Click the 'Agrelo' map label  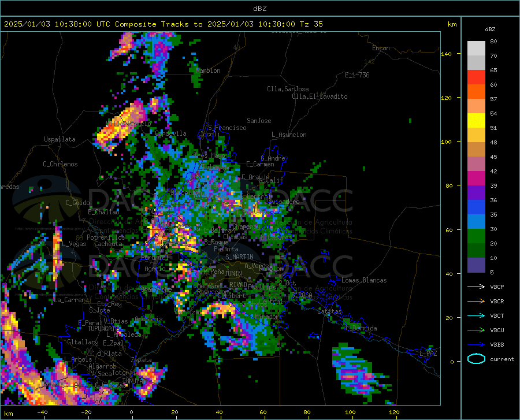(x=155, y=269)
